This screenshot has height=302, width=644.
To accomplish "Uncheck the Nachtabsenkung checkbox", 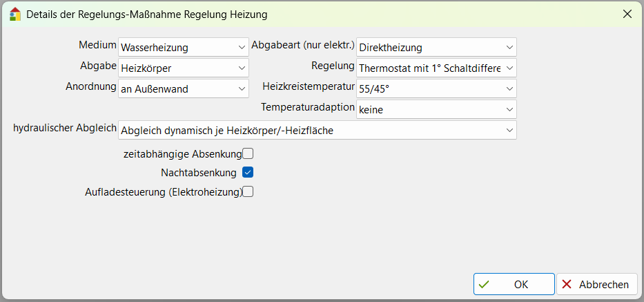I will (x=248, y=172).
